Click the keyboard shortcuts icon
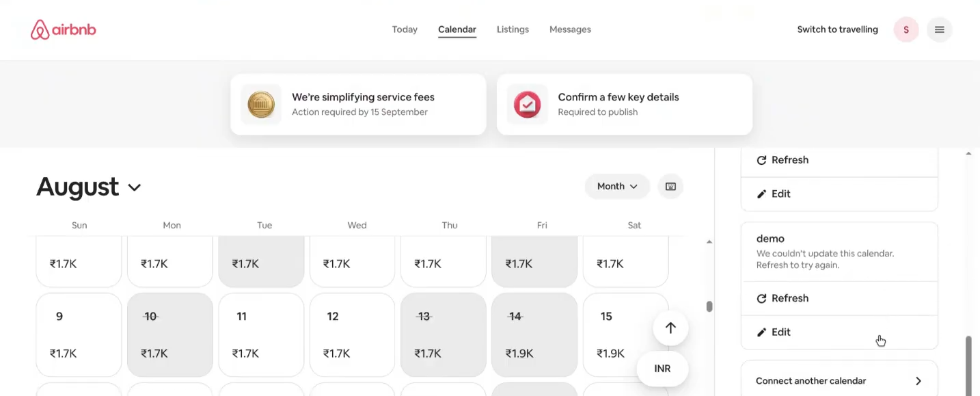 670,186
